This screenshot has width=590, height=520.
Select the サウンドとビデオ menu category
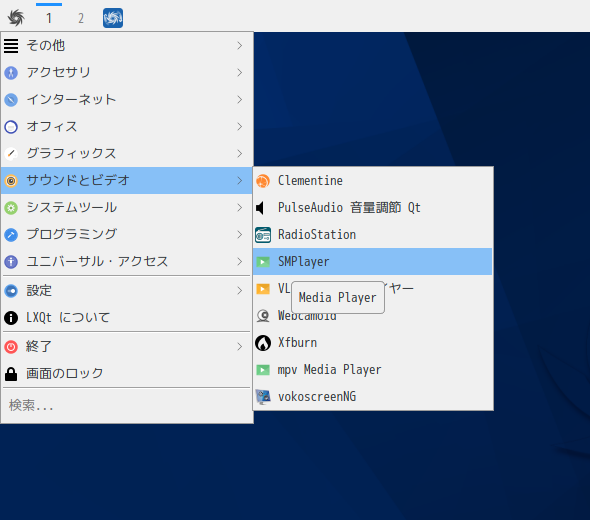pos(126,181)
